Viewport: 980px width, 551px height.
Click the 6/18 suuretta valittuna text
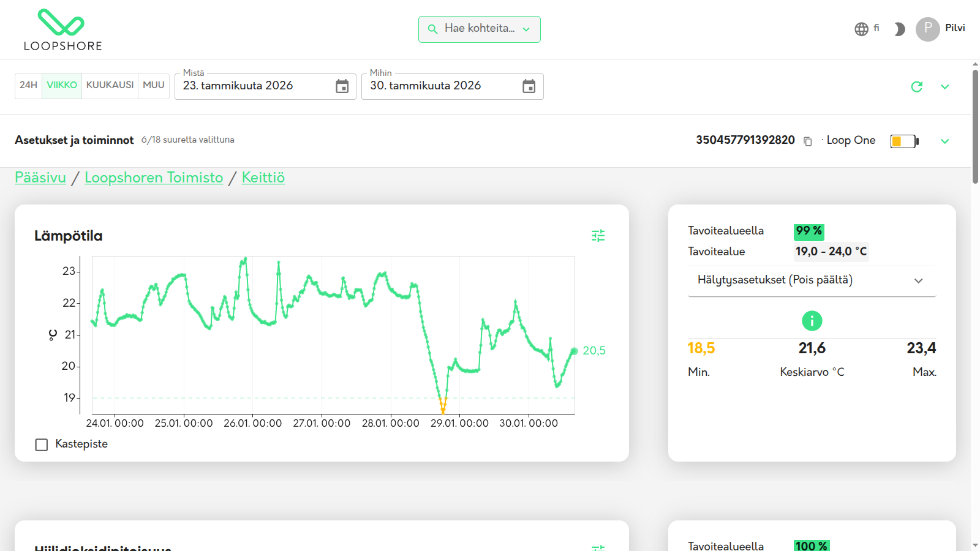click(x=188, y=140)
